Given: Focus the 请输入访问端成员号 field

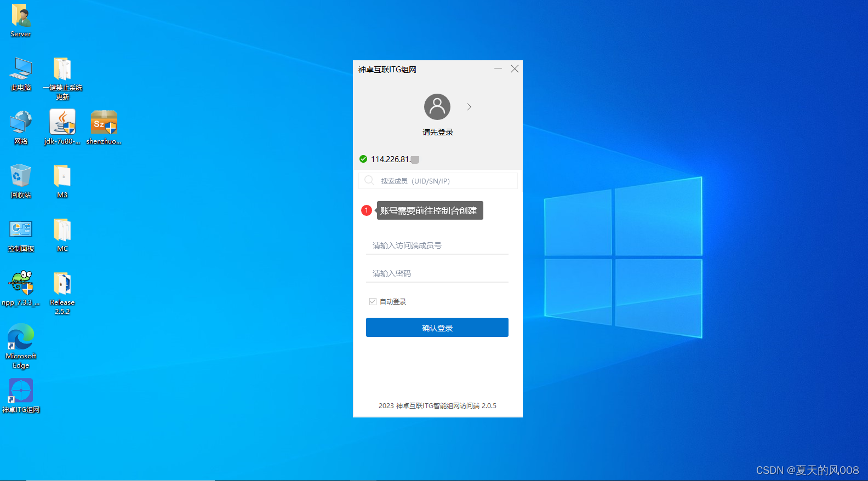Looking at the screenshot, I should pos(437,245).
